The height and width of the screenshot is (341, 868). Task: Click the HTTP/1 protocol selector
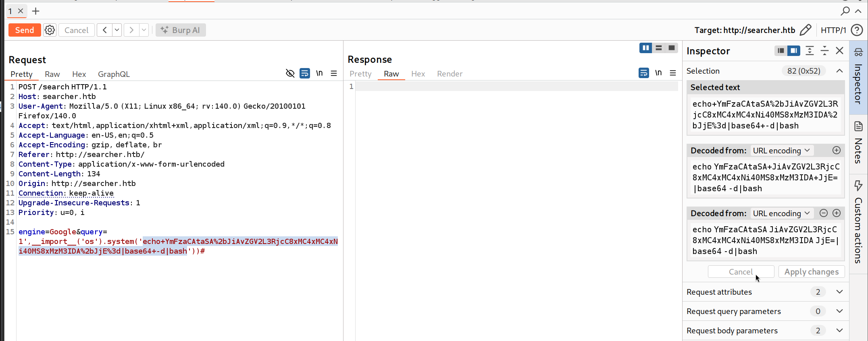pyautogui.click(x=833, y=30)
